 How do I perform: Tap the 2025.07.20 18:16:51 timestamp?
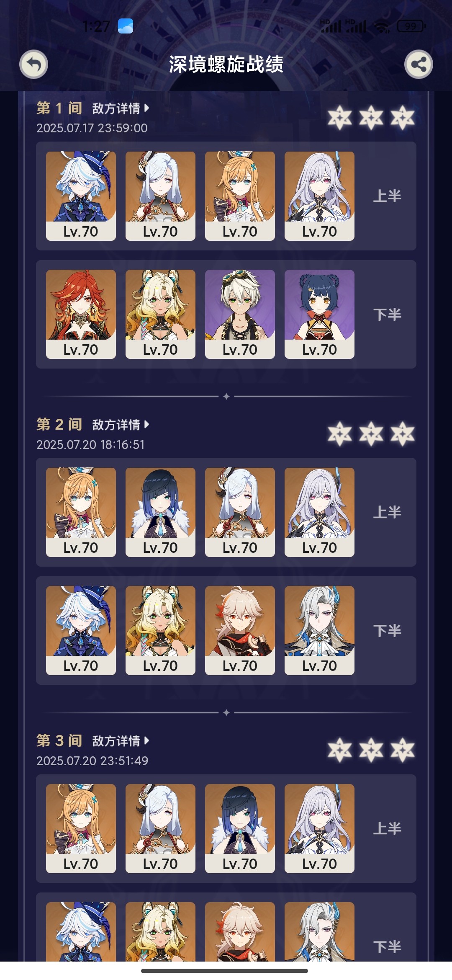(x=90, y=444)
